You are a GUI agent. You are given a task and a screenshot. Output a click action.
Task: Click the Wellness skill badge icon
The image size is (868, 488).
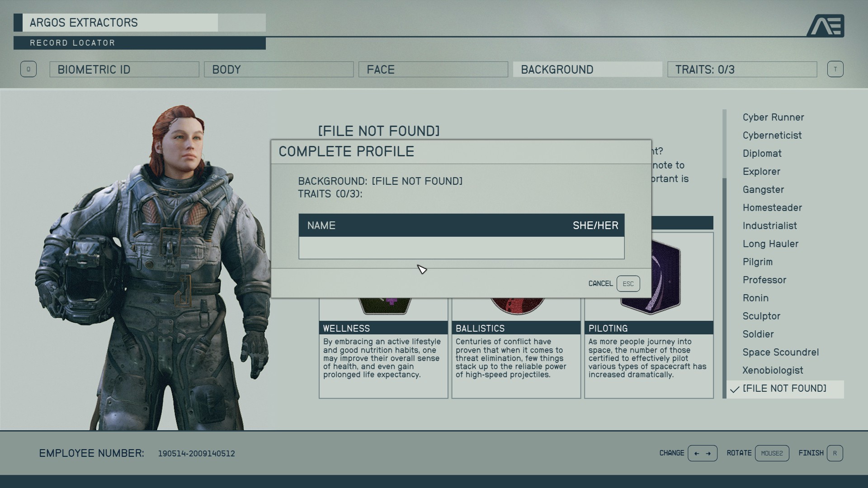click(x=385, y=305)
